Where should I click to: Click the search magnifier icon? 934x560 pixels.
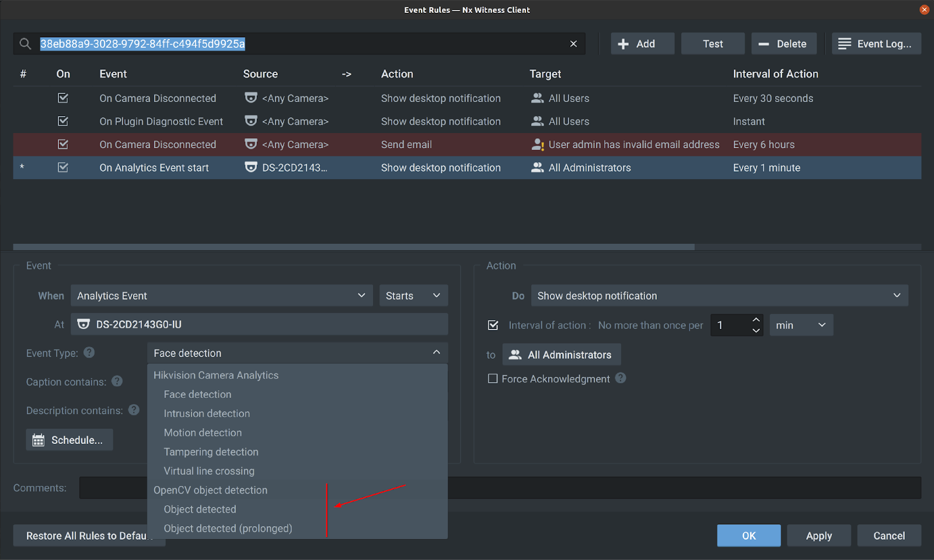(x=25, y=44)
